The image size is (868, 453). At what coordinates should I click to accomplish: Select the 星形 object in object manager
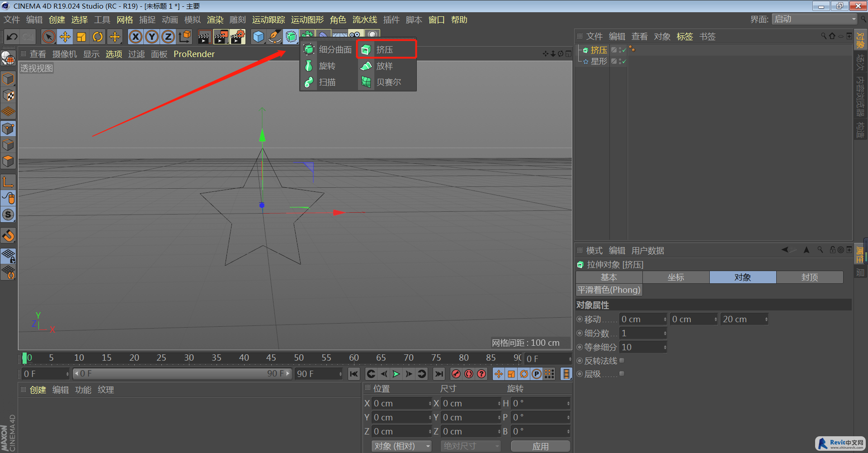coord(599,61)
